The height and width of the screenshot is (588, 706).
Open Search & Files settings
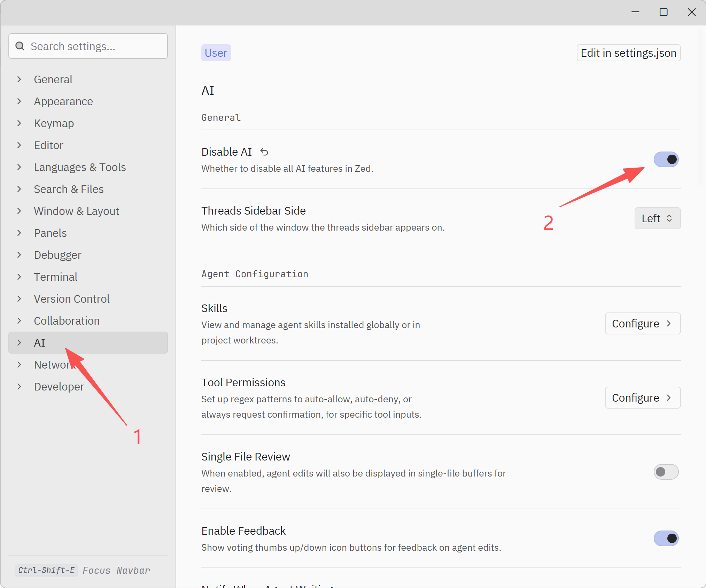point(88,189)
